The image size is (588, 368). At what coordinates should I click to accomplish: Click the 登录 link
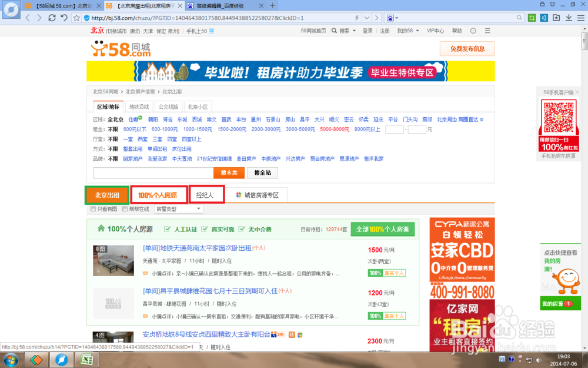[367, 31]
